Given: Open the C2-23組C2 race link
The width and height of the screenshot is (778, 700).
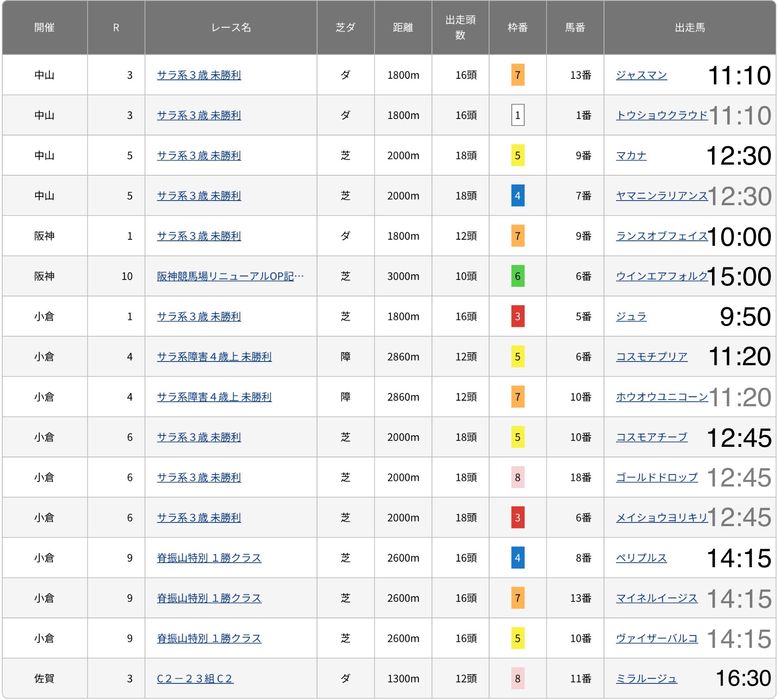Looking at the screenshot, I should point(195,678).
